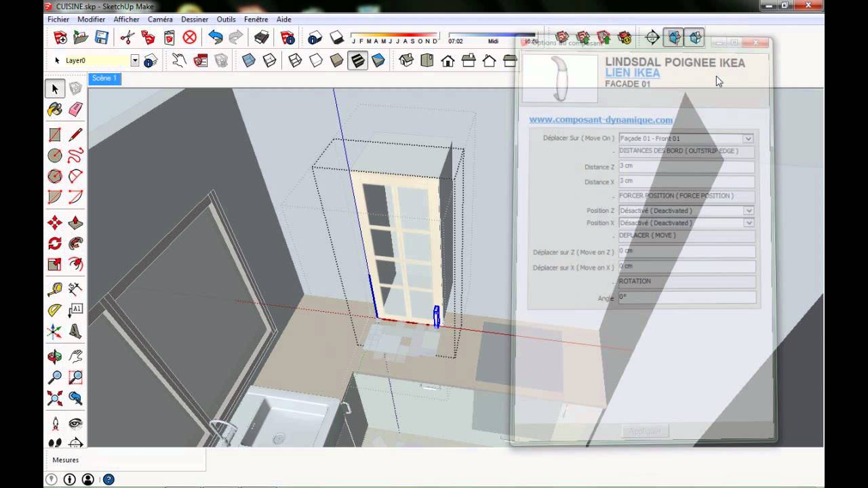Image resolution: width=868 pixels, height=488 pixels.
Task: Enable Wireframe face style
Action: click(295, 60)
